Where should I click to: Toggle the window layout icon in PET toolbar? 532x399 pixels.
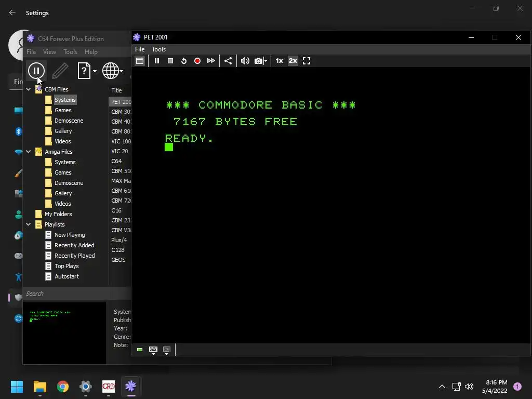pyautogui.click(x=140, y=61)
